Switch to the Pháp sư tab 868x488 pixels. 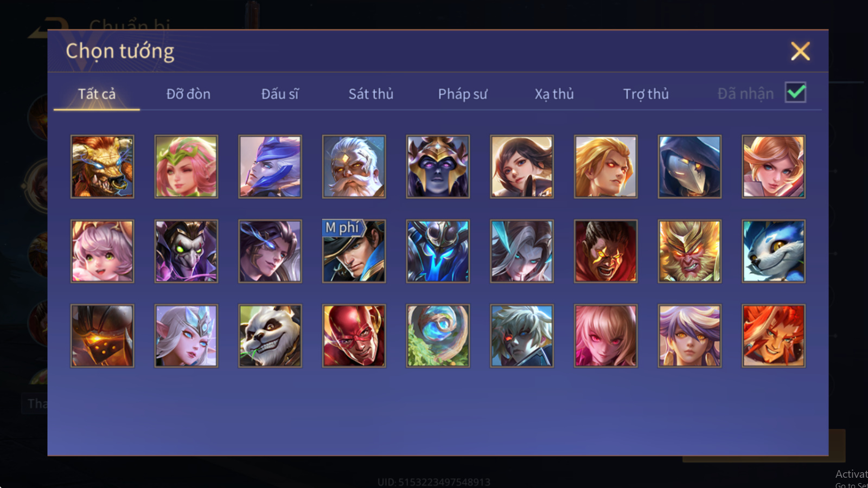[x=463, y=94]
